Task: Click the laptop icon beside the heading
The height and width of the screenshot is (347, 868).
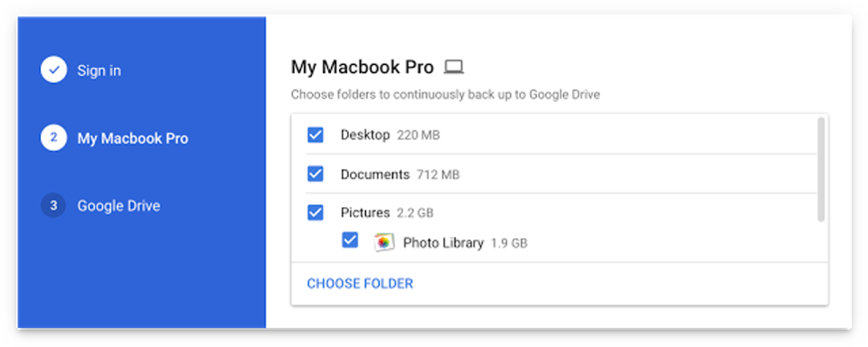Action: pyautogui.click(x=454, y=68)
